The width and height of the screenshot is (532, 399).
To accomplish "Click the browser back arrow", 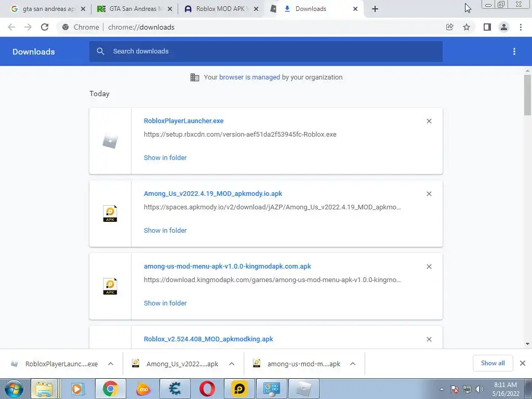I will [11, 27].
